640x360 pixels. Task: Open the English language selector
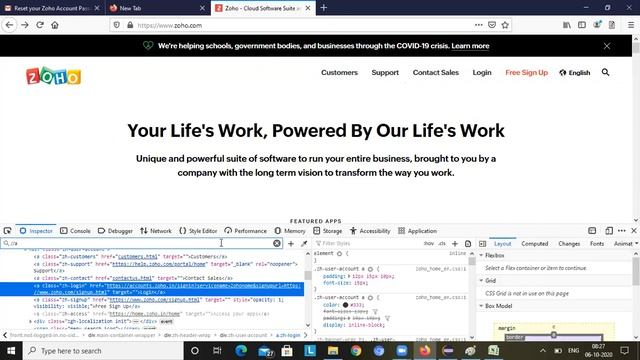pyautogui.click(x=575, y=73)
